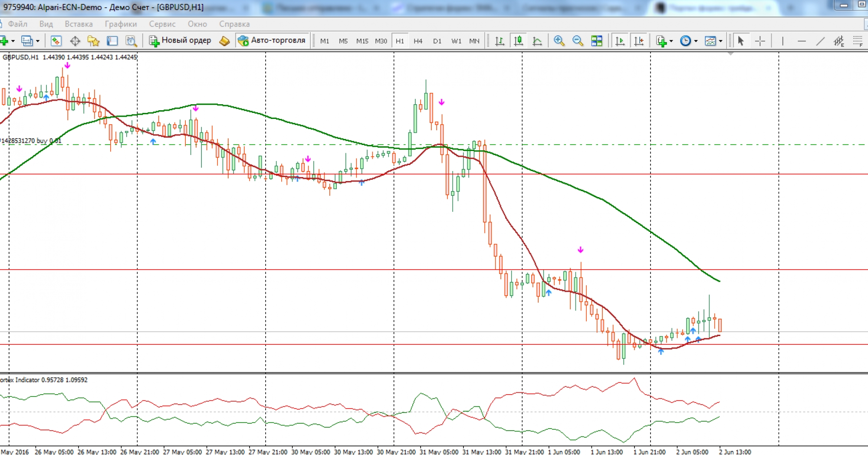868x455 pixels.
Task: Click the zoom in magnifier icon
Action: [x=559, y=41]
